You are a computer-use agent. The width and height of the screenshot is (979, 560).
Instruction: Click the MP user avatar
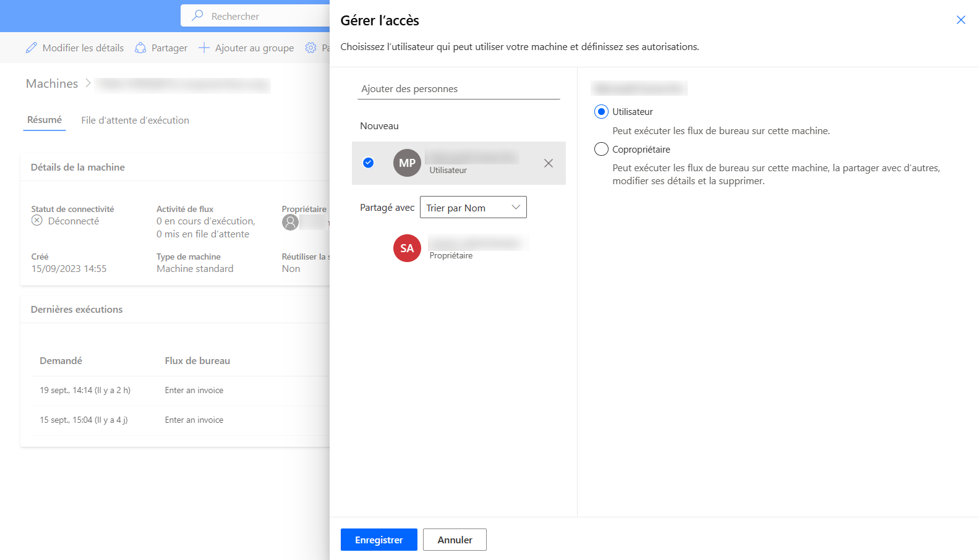point(407,163)
